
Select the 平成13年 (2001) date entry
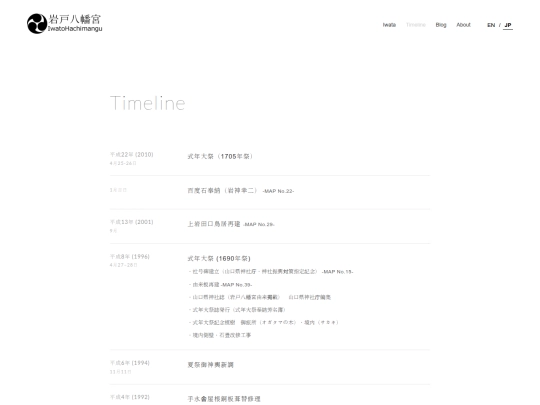(132, 222)
